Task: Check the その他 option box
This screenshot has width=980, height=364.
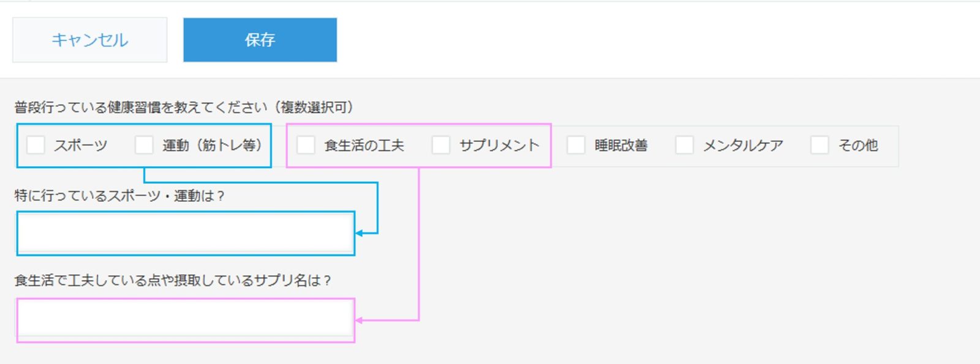Action: click(x=820, y=145)
